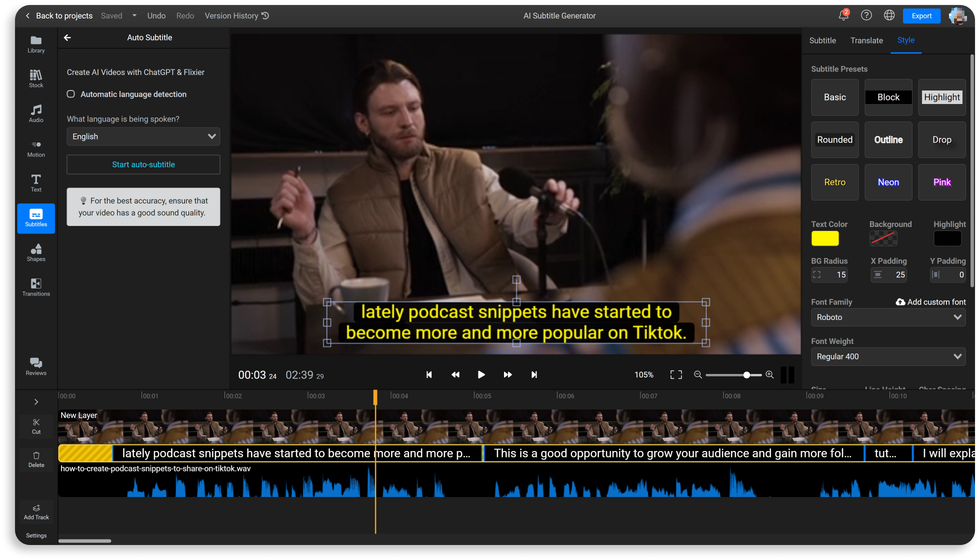Drag the yellow Text Color swatch

824,237
